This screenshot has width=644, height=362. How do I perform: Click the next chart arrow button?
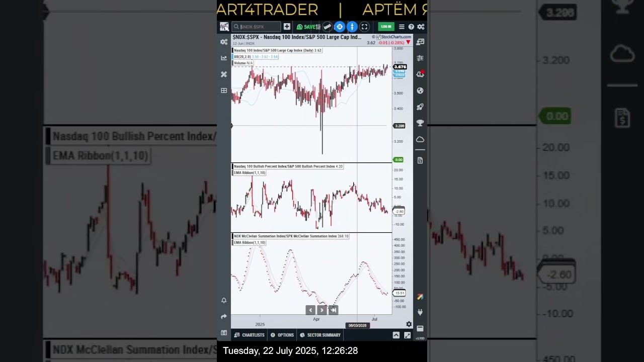(322, 310)
